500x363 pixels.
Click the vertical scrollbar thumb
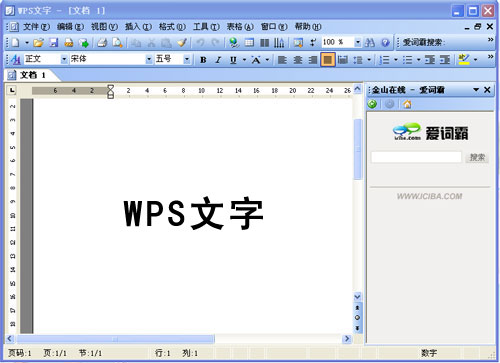[x=357, y=149]
